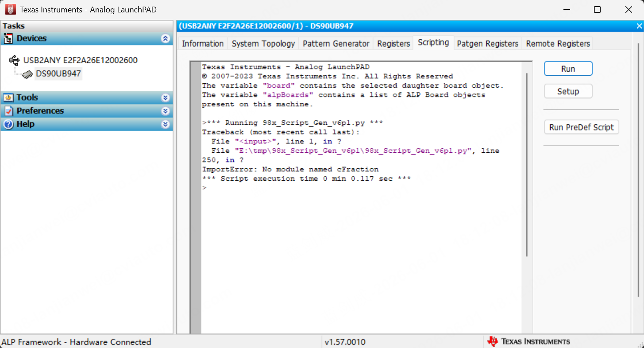Expand the Tools section
Image resolution: width=644 pixels, height=348 pixels.
(166, 97)
